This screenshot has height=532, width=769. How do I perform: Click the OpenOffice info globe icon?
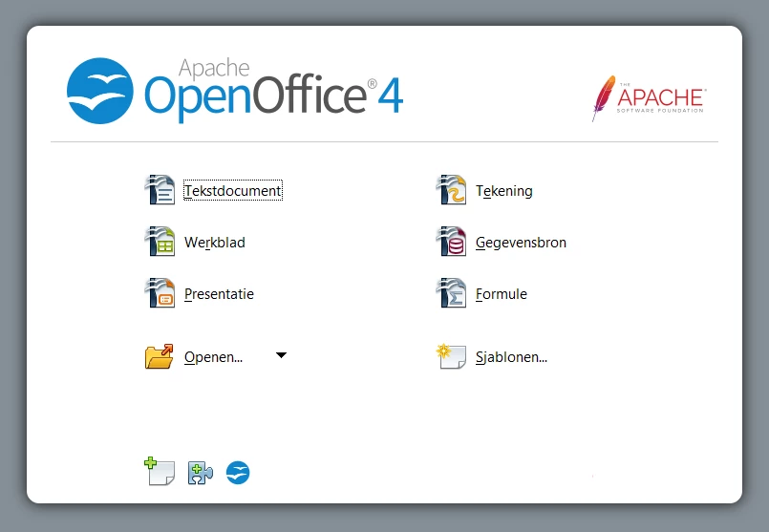(238, 473)
